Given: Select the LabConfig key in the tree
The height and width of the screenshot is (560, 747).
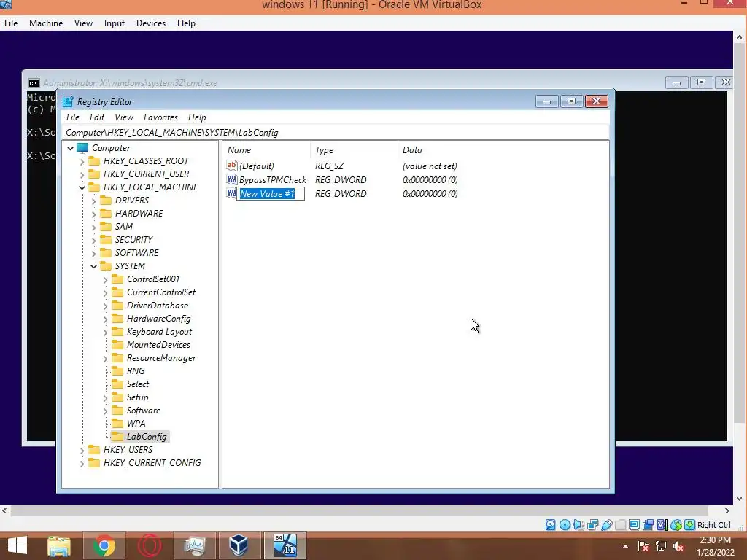Looking at the screenshot, I should pyautogui.click(x=147, y=437).
